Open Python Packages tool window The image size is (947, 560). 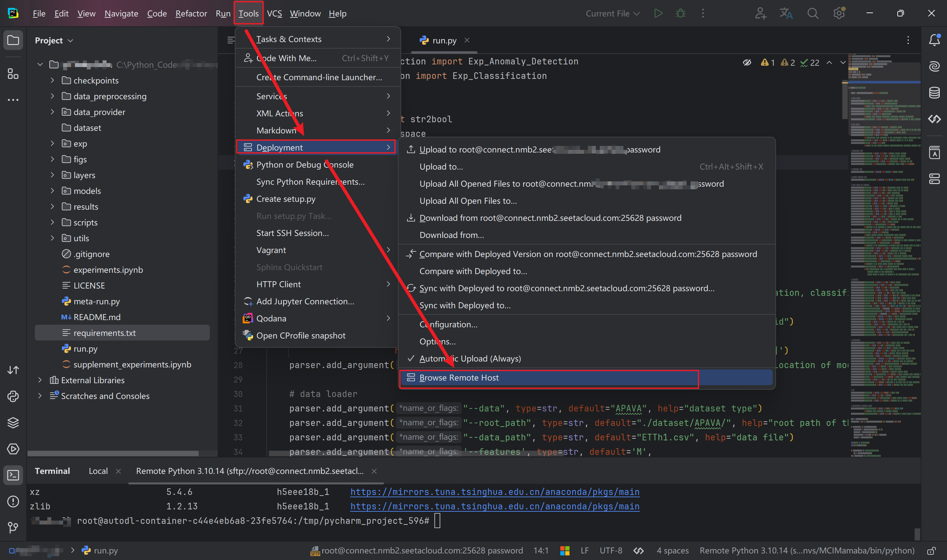click(x=13, y=423)
